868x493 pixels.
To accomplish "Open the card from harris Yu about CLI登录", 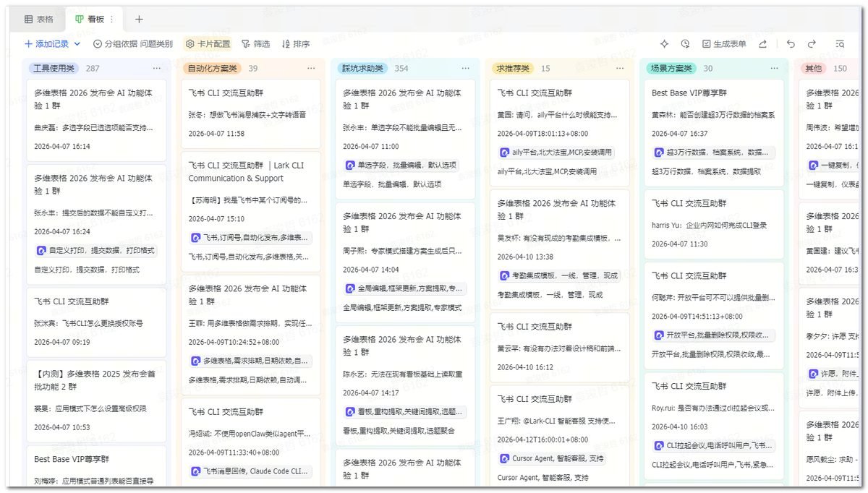I will 714,223.
